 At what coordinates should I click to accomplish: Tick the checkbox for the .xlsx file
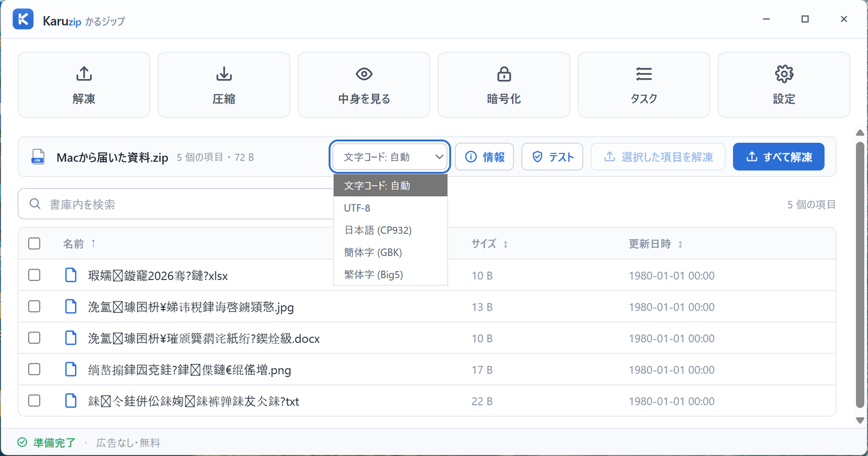point(34,275)
